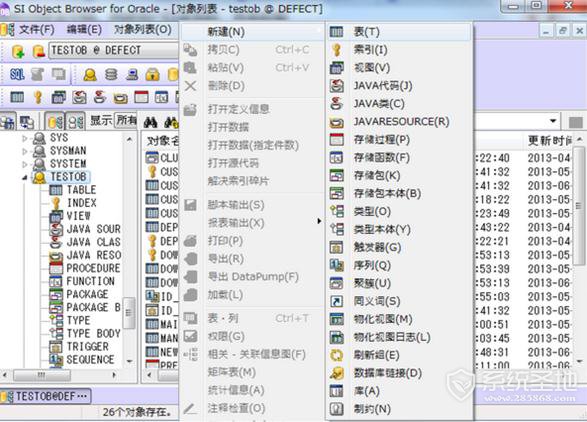Image resolution: width=587 pixels, height=422 pixels.
Task: Click the yellow user icon in the toolbar
Action: [x=90, y=75]
